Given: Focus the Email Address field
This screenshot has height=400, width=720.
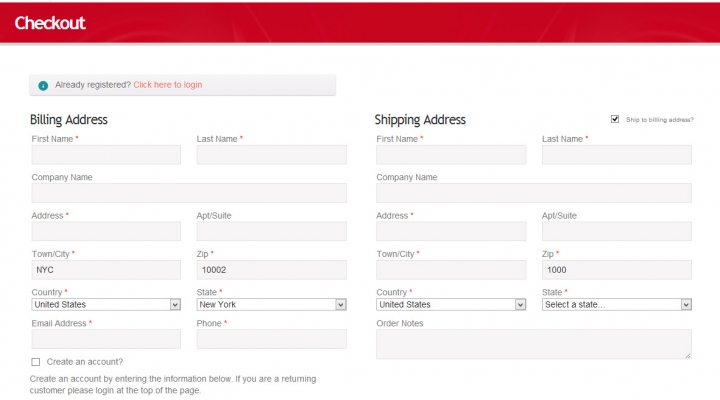Looking at the screenshot, I should coord(106,339).
